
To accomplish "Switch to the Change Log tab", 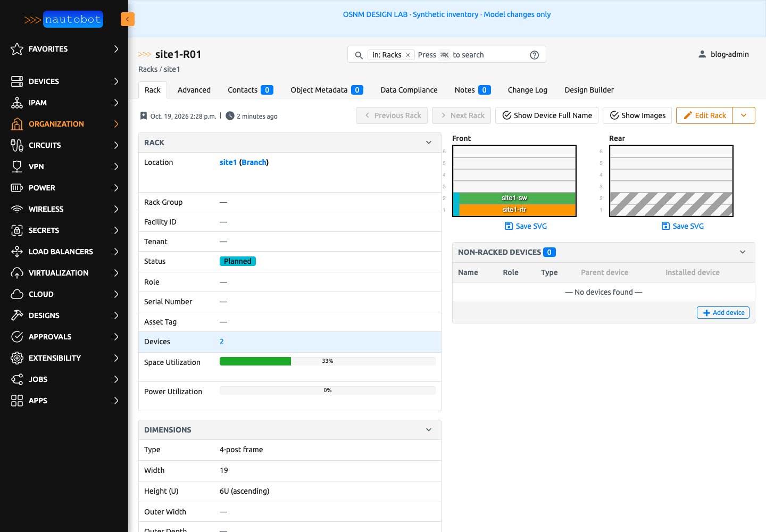I will coord(528,90).
